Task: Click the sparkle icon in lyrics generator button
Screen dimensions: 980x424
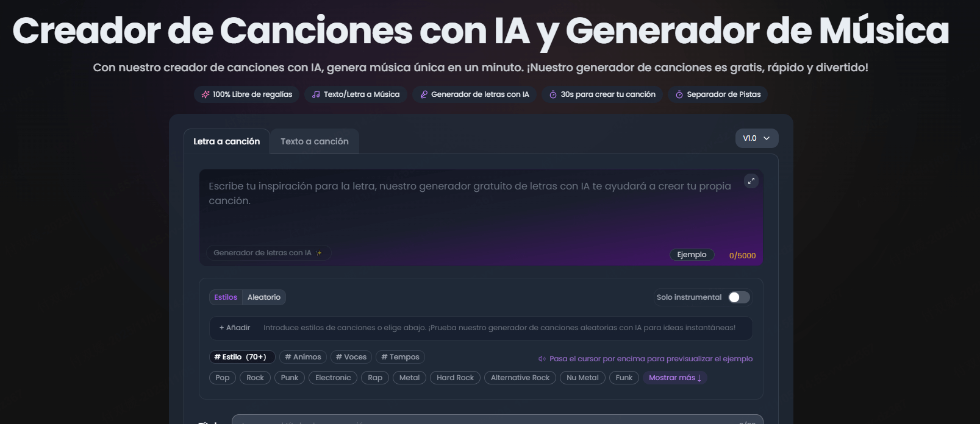Action: (x=318, y=253)
